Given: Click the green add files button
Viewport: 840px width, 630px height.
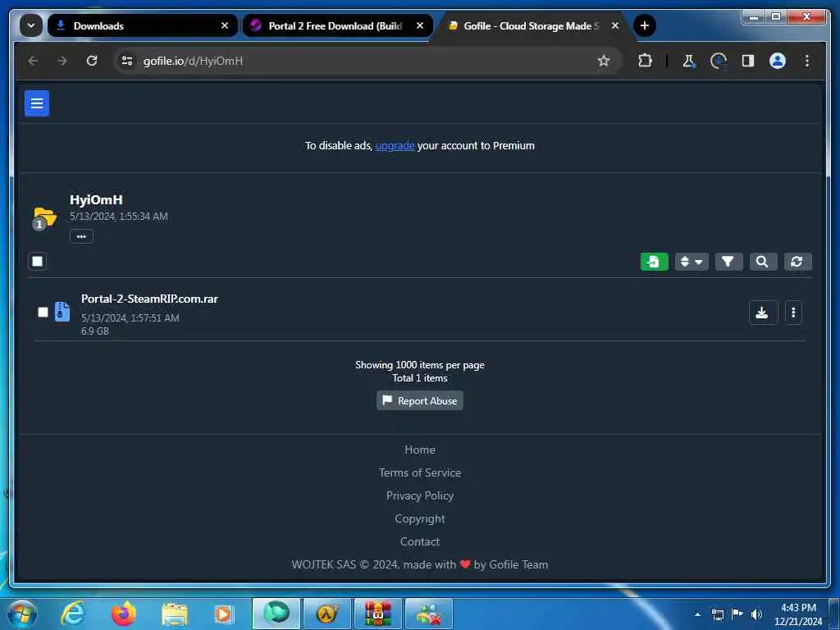Looking at the screenshot, I should (x=654, y=262).
